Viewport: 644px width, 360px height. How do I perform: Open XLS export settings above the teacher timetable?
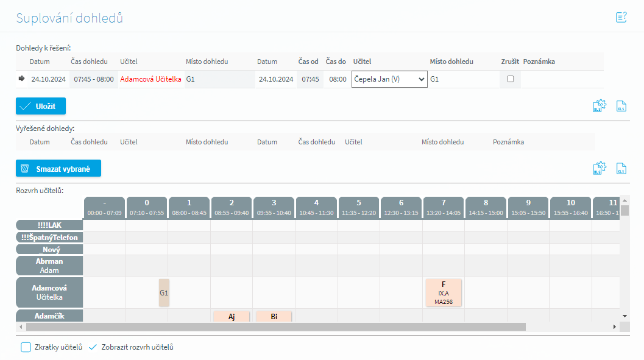click(x=600, y=169)
